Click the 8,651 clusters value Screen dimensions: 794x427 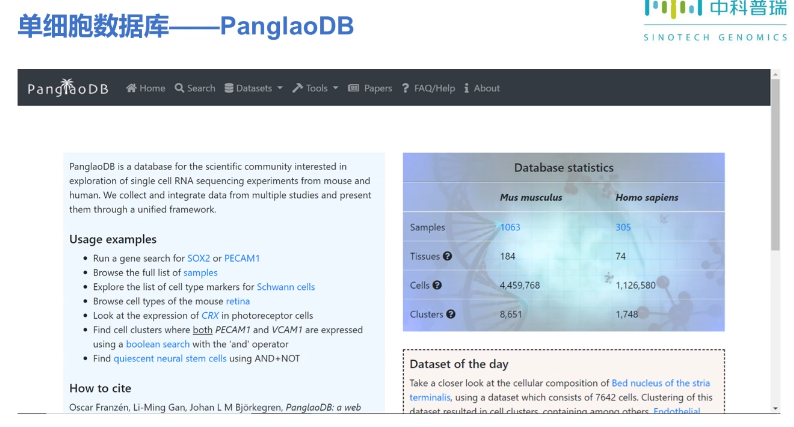click(x=510, y=314)
